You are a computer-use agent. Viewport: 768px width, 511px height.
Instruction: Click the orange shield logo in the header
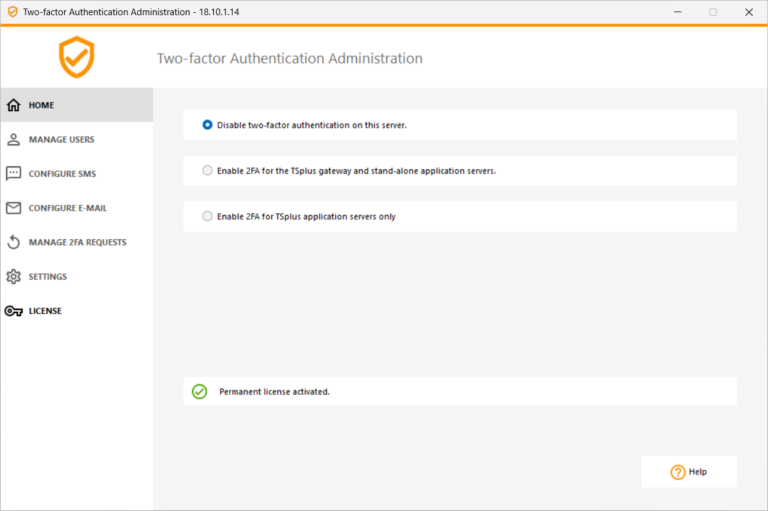click(x=76, y=57)
